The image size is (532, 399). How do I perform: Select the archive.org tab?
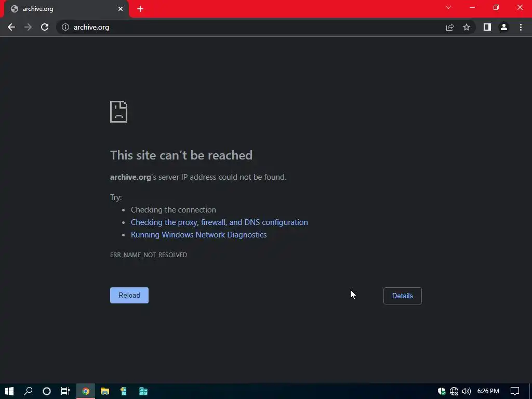[66, 9]
